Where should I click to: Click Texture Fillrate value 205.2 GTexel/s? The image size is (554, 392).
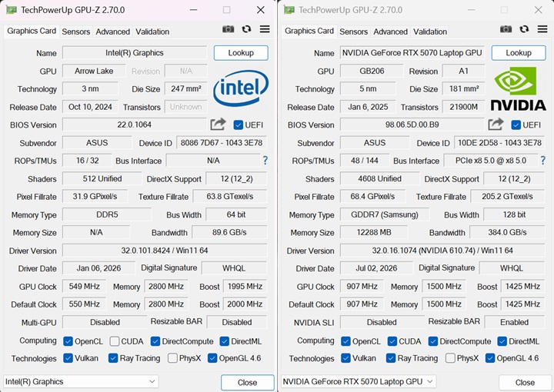507,197
